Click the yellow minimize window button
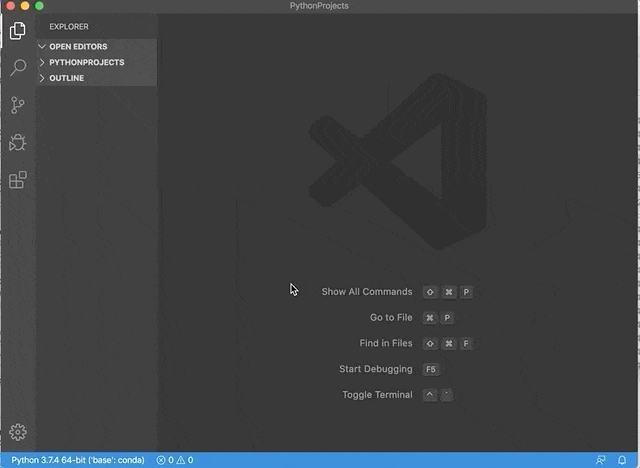This screenshot has width=640, height=468. coord(24,5)
